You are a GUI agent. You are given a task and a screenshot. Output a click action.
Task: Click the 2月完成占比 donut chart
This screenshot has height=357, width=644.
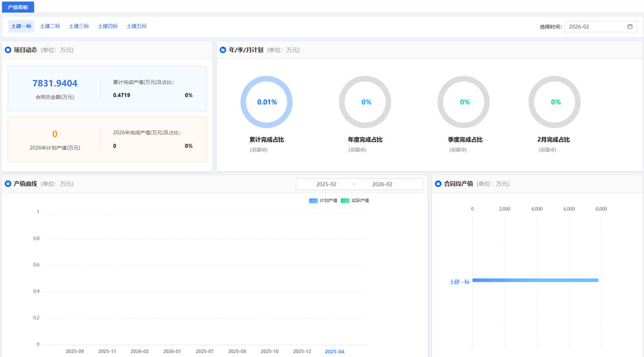555,102
